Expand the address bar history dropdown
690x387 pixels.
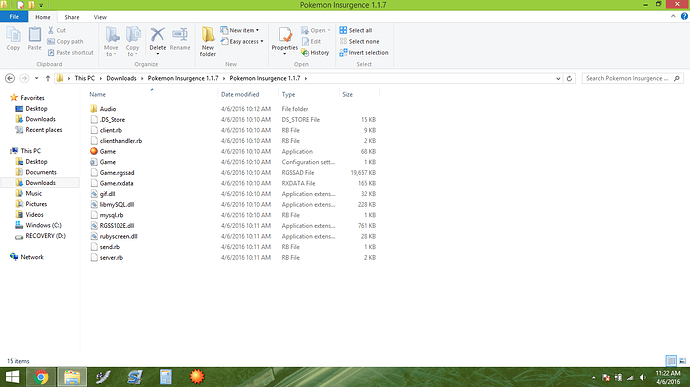coord(558,78)
